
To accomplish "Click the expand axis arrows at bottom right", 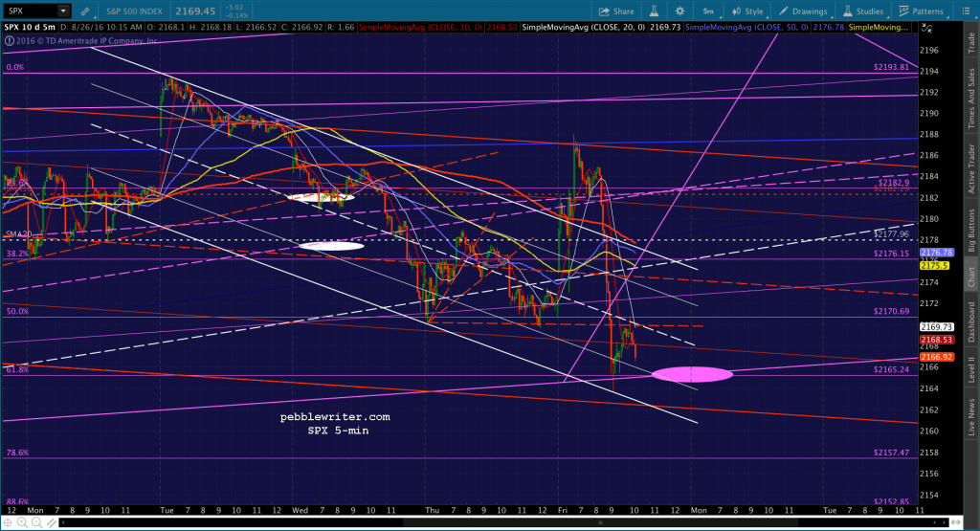I will click(956, 522).
